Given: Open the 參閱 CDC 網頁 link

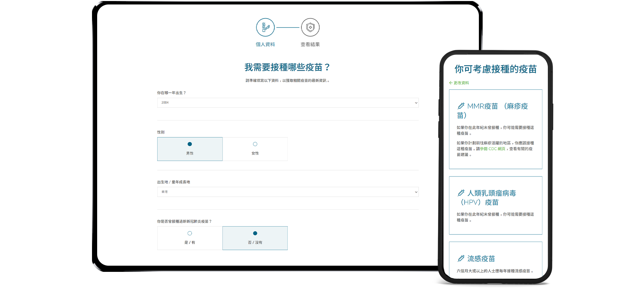Looking at the screenshot, I should pyautogui.click(x=493, y=149).
